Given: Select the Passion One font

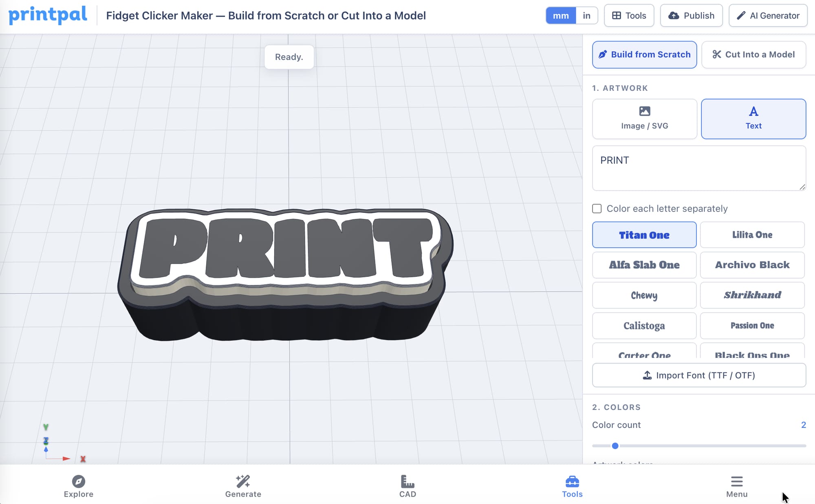Looking at the screenshot, I should pos(752,326).
